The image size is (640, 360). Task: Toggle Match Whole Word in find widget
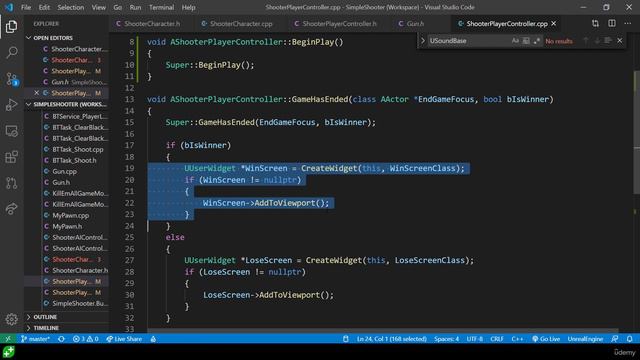pos(526,41)
